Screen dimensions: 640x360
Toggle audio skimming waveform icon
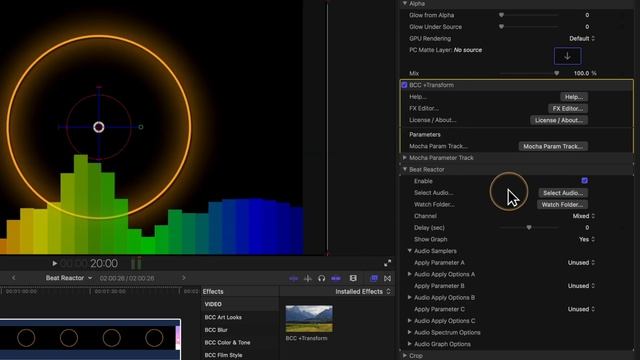click(x=293, y=278)
